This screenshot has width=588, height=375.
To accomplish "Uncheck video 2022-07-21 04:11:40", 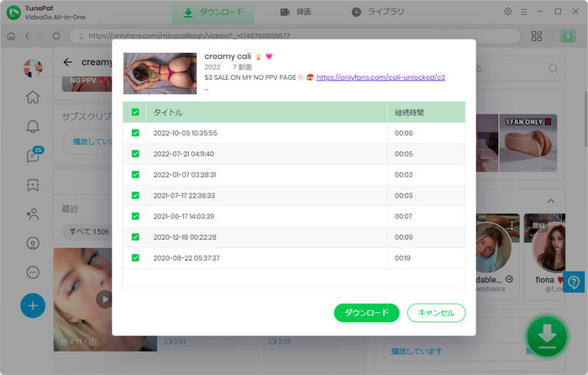I will click(135, 154).
